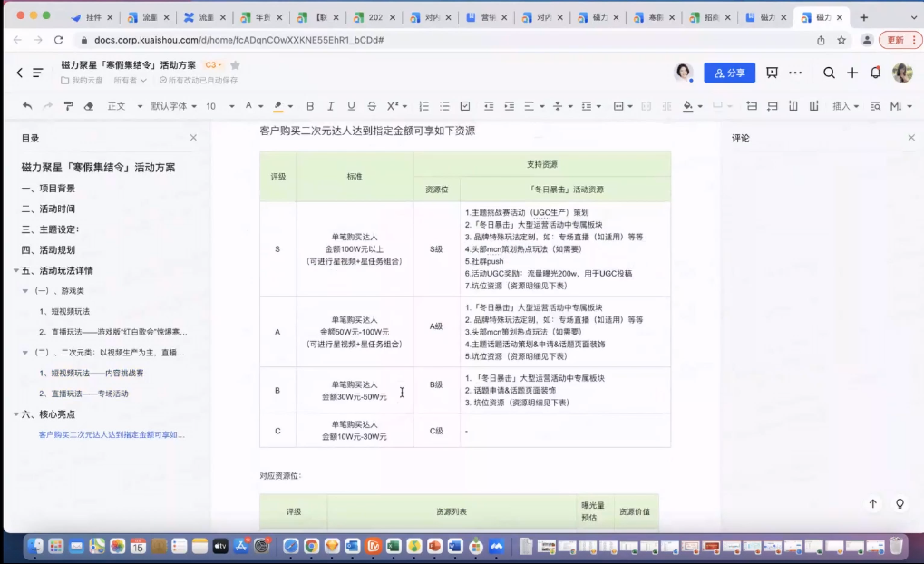
Task: Click the Undo icon
Action: [x=26, y=105]
